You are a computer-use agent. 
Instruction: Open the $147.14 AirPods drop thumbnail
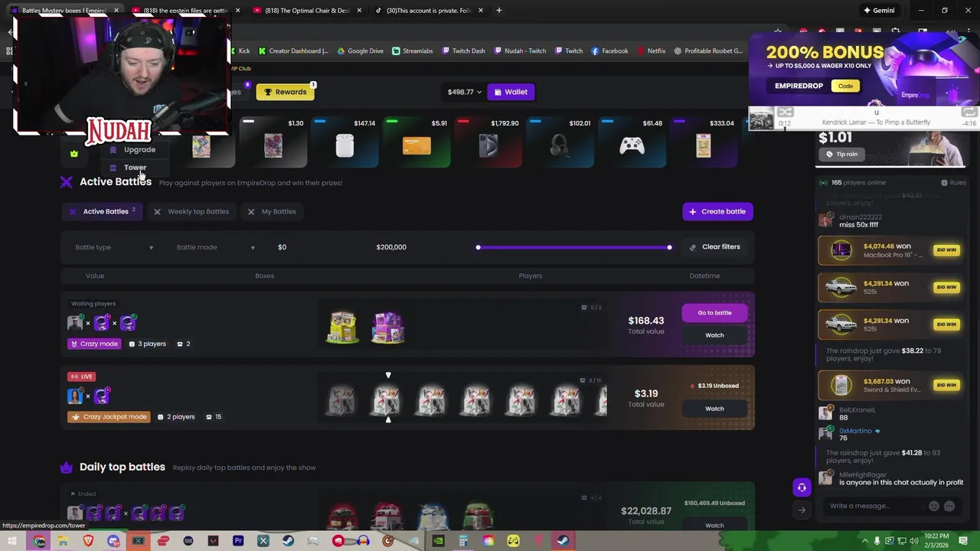coord(345,142)
